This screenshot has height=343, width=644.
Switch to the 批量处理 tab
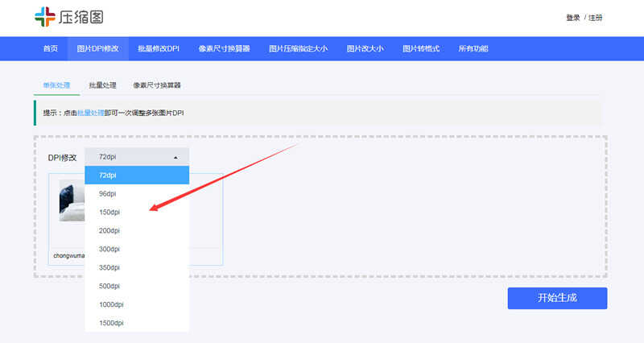click(x=102, y=85)
